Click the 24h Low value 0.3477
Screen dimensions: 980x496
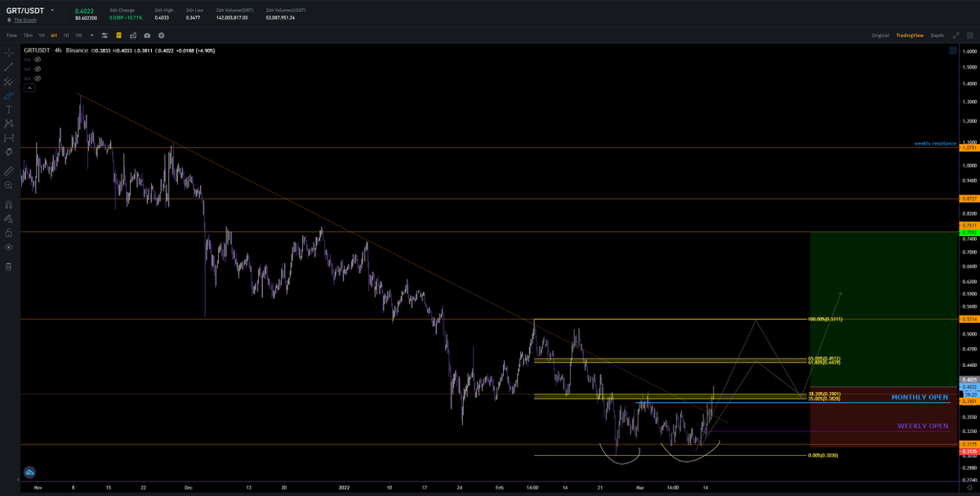pyautogui.click(x=194, y=17)
